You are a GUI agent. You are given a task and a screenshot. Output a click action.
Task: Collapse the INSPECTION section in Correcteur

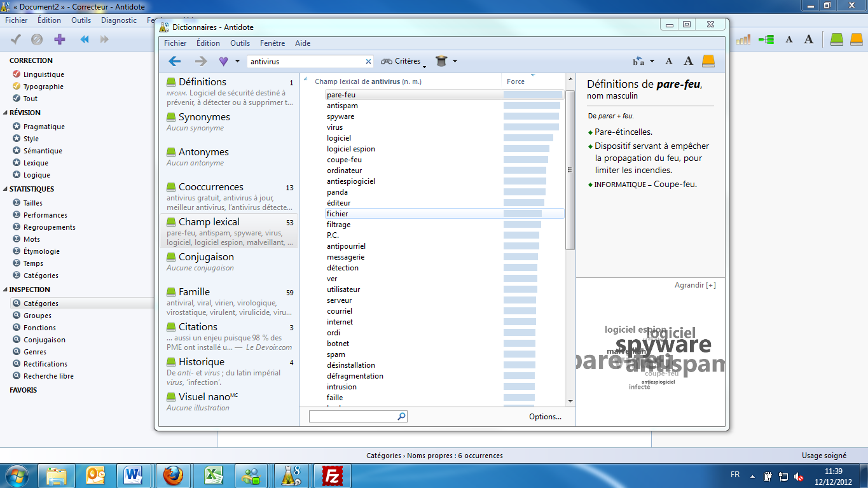point(6,289)
